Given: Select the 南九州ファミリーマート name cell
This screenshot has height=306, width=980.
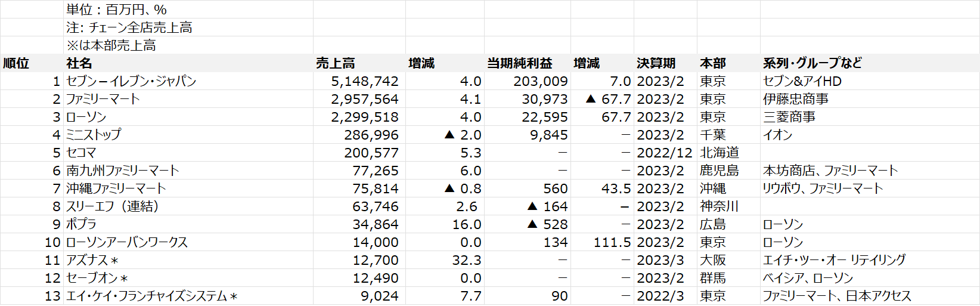Looking at the screenshot, I should [x=123, y=171].
